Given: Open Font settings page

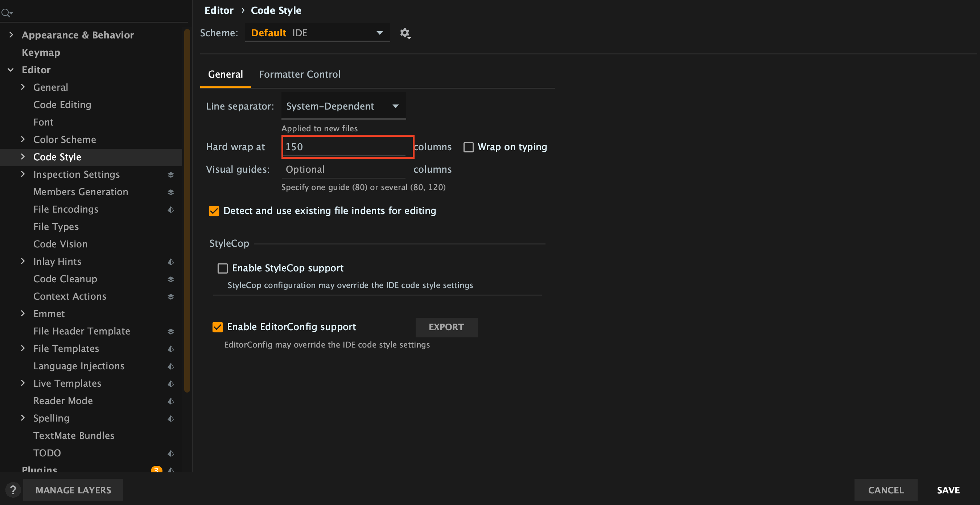Looking at the screenshot, I should pyautogui.click(x=44, y=122).
